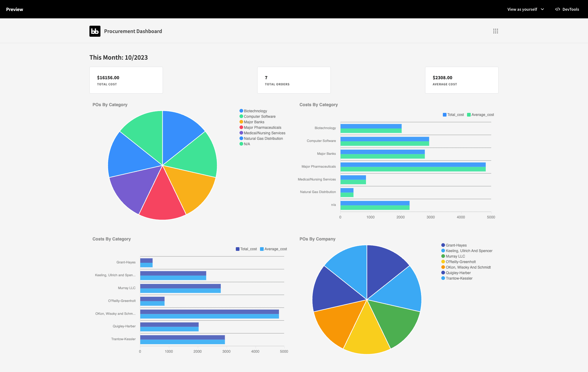This screenshot has width=588, height=372.
Task: Toggle Major Banks legend entry
Action: coord(252,122)
